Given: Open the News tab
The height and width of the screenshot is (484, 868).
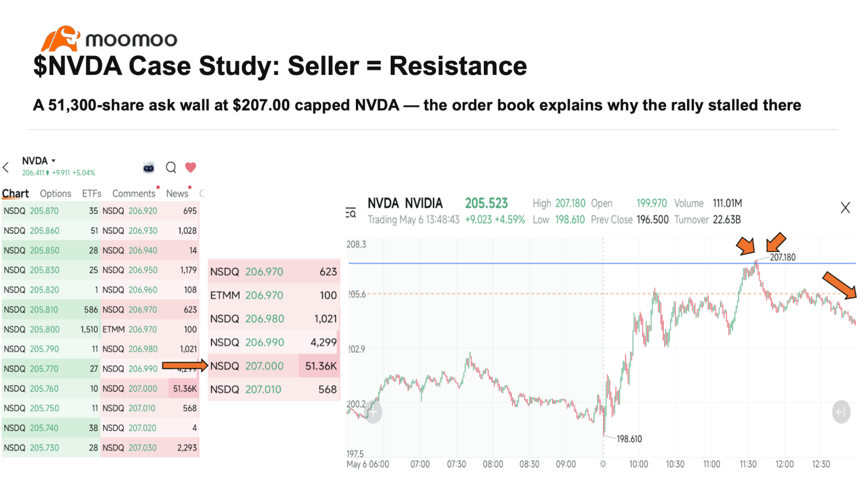Looking at the screenshot, I should (177, 193).
